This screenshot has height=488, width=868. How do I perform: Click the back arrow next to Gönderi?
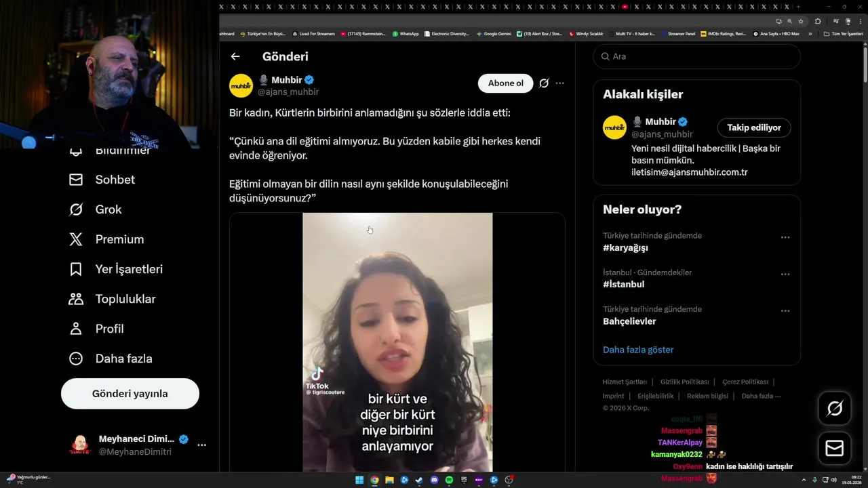[x=235, y=57]
